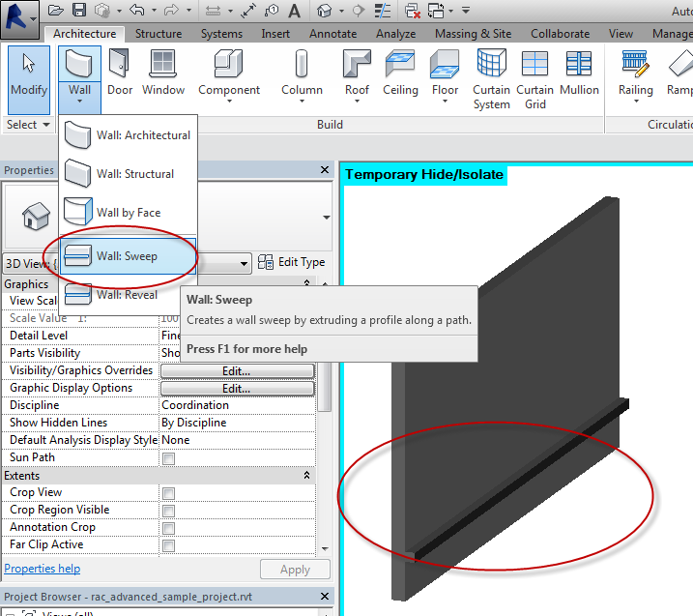This screenshot has width=693, height=616.
Task: Click the Component tool icon
Action: tap(228, 64)
